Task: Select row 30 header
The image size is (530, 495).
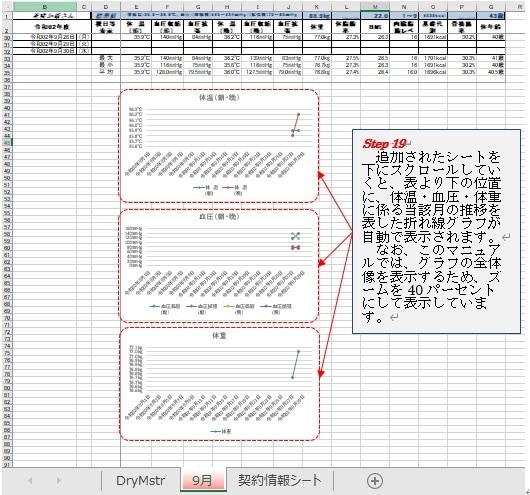Action: [7, 37]
